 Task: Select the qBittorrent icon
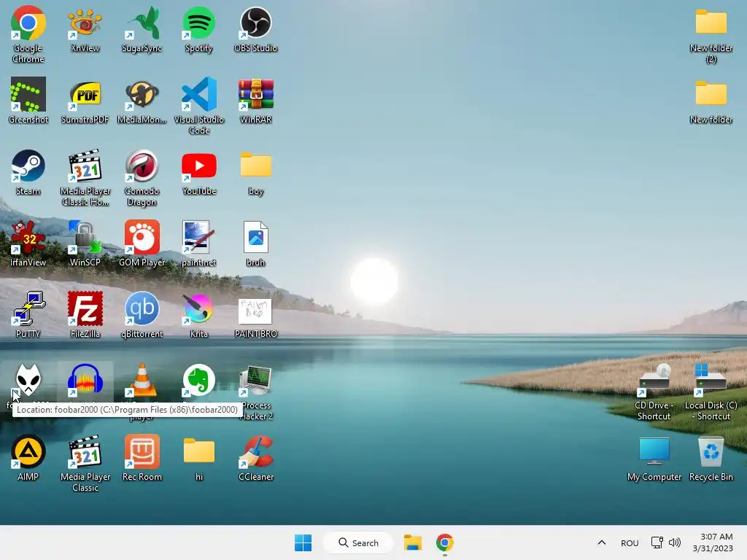142,308
